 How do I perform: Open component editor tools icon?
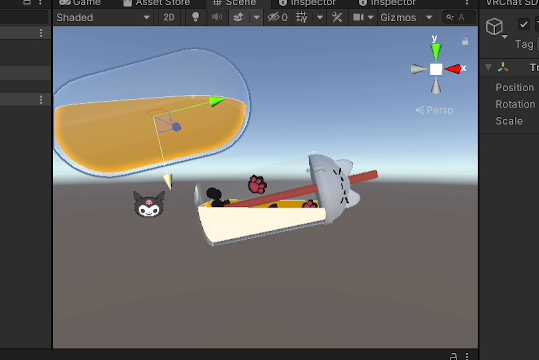coord(337,17)
